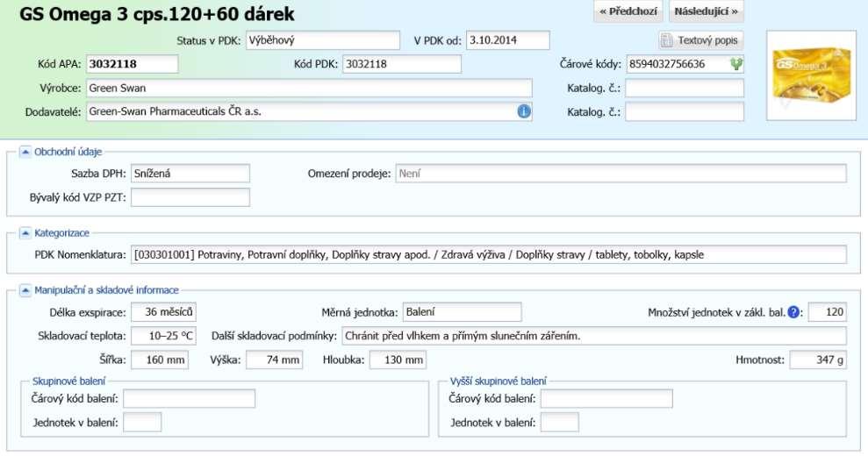Click the Hmotnost field 347 g

click(818, 360)
